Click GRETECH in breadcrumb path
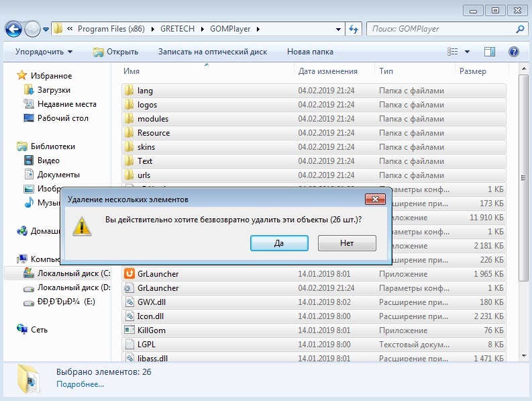This screenshot has width=532, height=401. [178, 29]
